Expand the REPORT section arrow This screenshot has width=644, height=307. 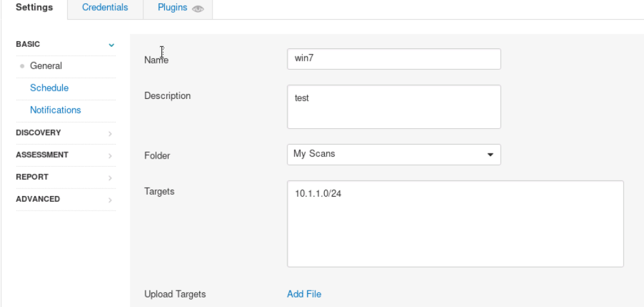coord(110,178)
